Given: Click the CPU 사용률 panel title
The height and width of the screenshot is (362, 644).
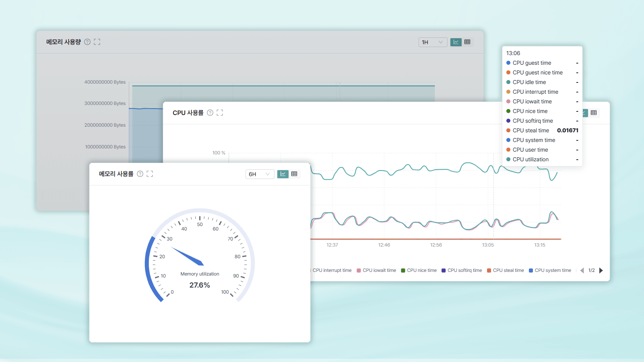Looking at the screenshot, I should (x=188, y=113).
